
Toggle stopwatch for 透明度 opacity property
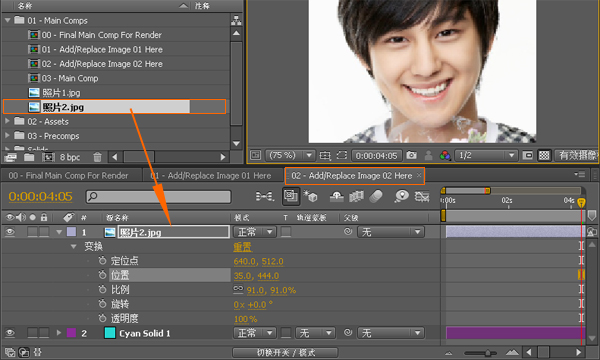coord(102,318)
